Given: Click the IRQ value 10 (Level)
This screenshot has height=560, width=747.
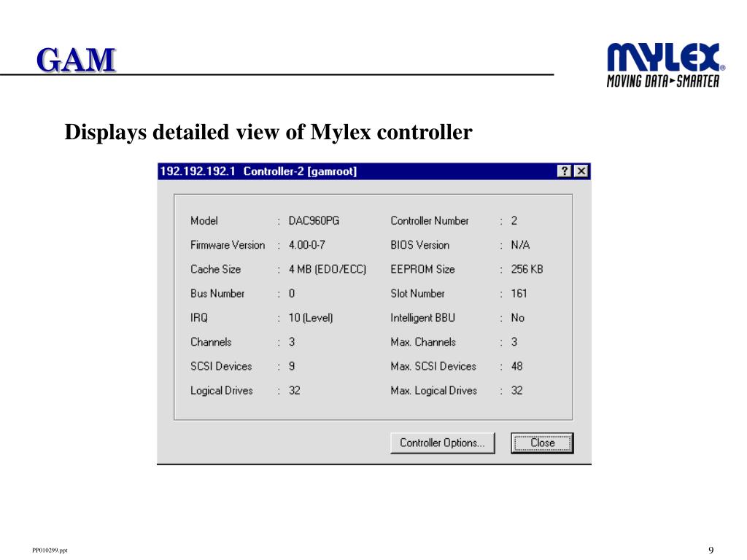Looking at the screenshot, I should (311, 318).
